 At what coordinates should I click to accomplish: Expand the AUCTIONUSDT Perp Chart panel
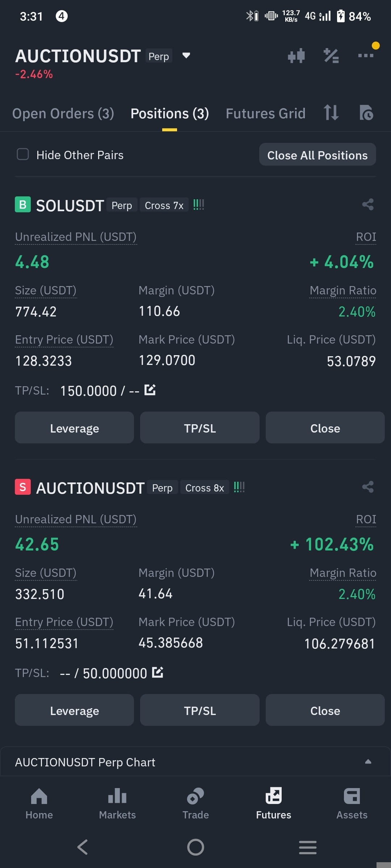(195, 762)
